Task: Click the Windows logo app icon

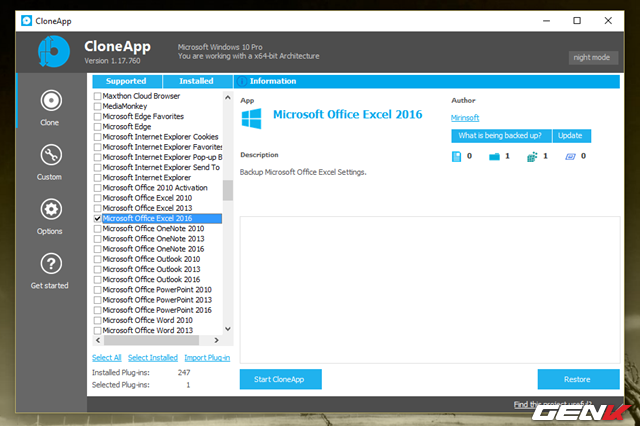Action: click(251, 118)
